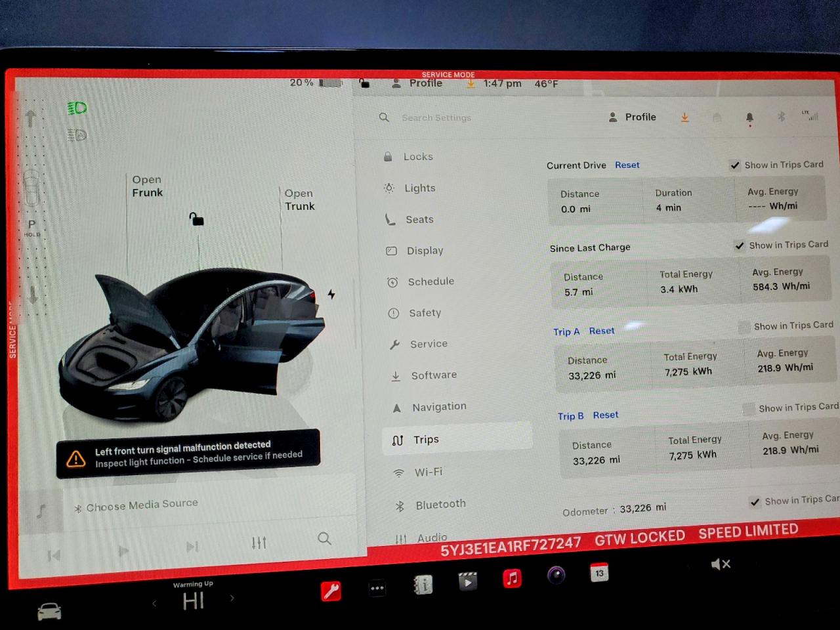Open the Theater video app icon

click(x=467, y=581)
